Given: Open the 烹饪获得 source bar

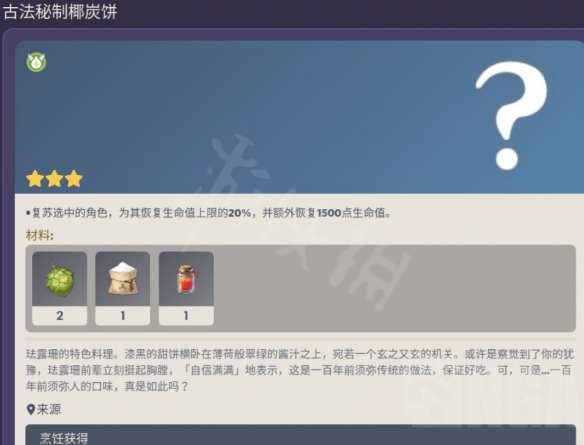Looking at the screenshot, I should point(301,435).
